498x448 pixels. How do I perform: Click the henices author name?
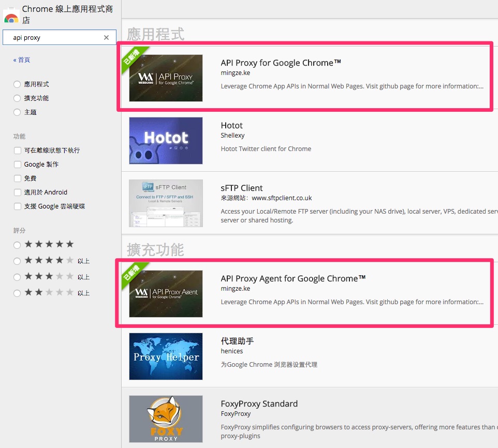coord(231,351)
